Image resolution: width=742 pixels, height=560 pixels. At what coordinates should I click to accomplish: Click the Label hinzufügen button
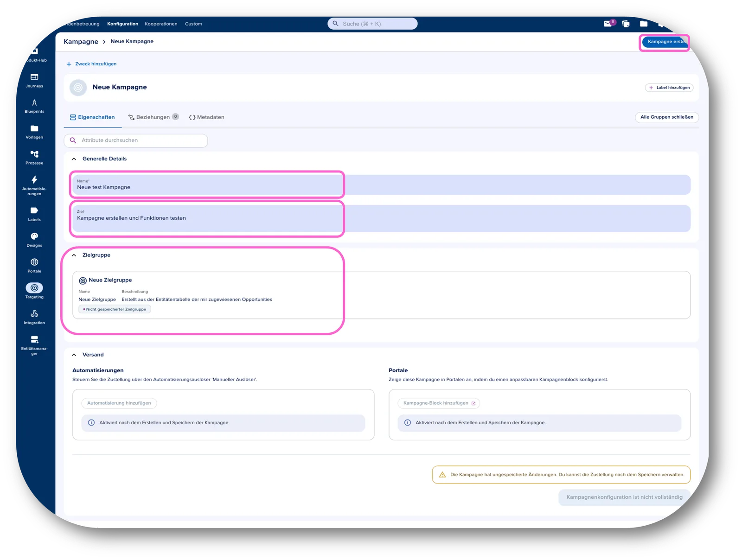(669, 88)
